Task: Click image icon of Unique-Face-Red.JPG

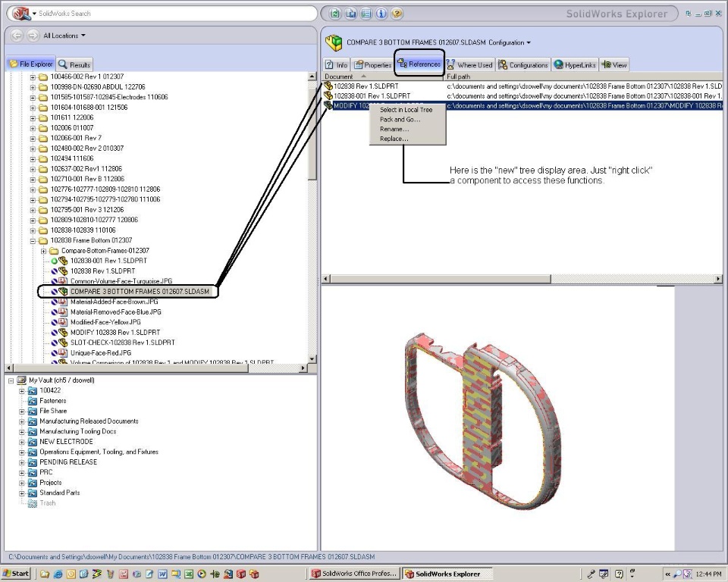Action: (x=63, y=352)
